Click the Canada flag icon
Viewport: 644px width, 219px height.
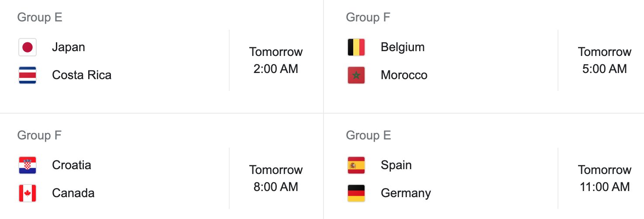click(28, 193)
